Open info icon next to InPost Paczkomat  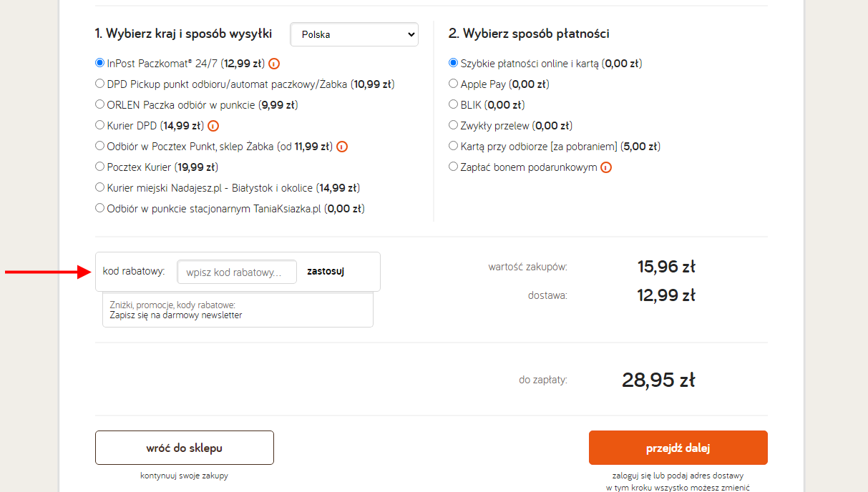[274, 64]
